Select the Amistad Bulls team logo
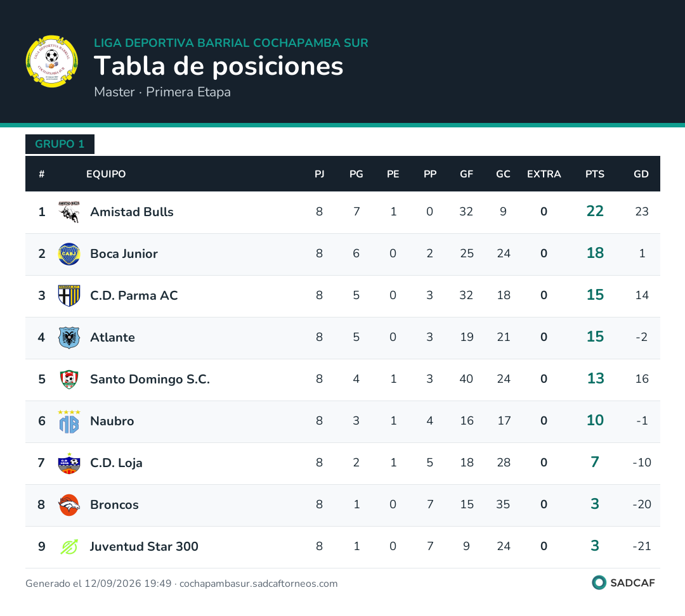Screen dimensions: 685x616 tap(69, 212)
